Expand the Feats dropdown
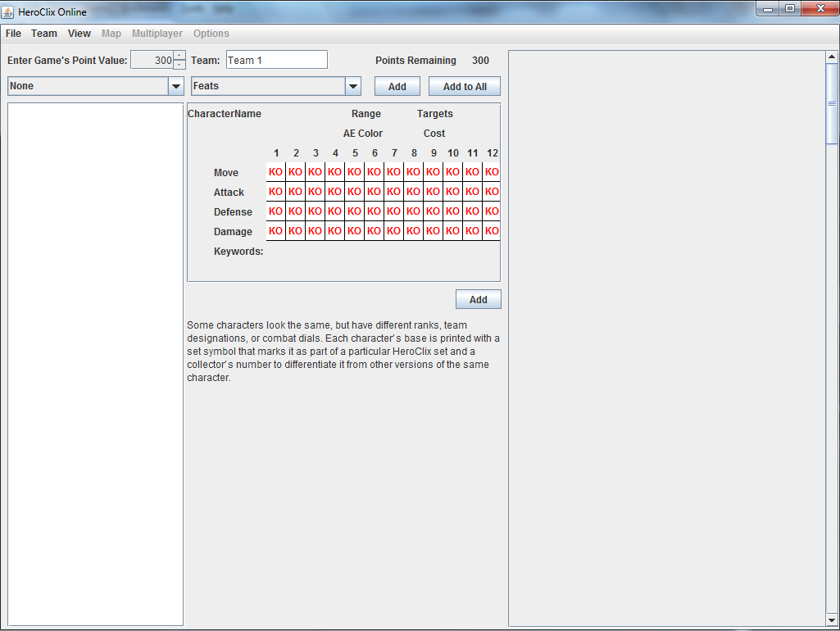The image size is (840, 631). click(x=276, y=86)
